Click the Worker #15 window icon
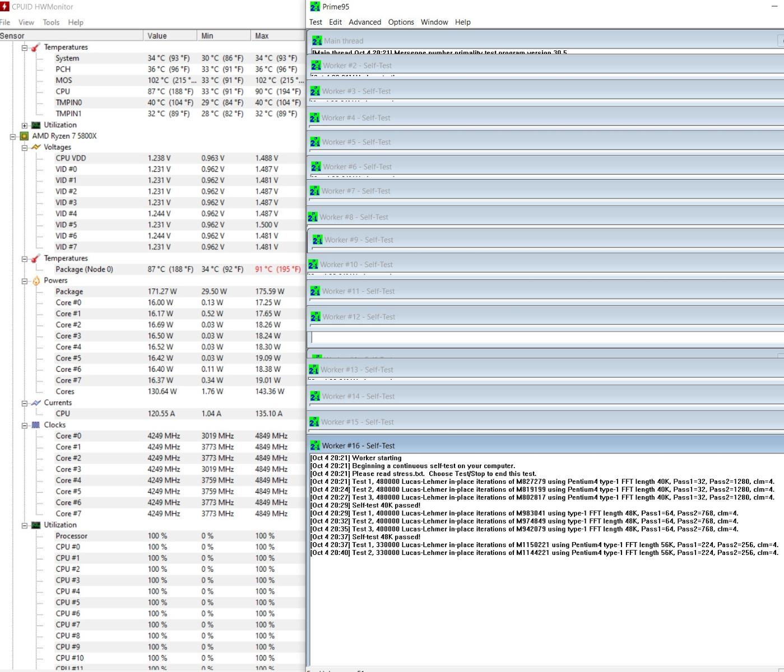 pos(314,422)
